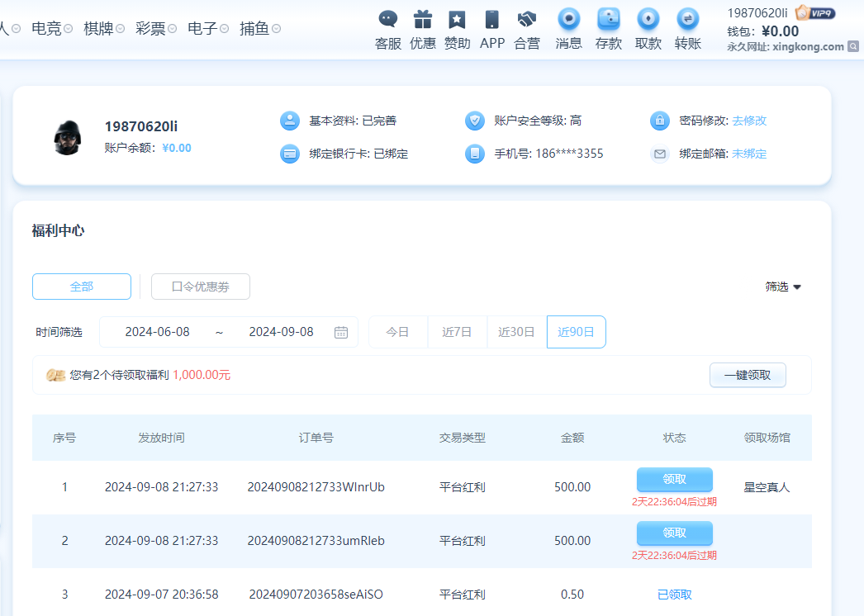Click the 去修改 password change link

point(749,121)
